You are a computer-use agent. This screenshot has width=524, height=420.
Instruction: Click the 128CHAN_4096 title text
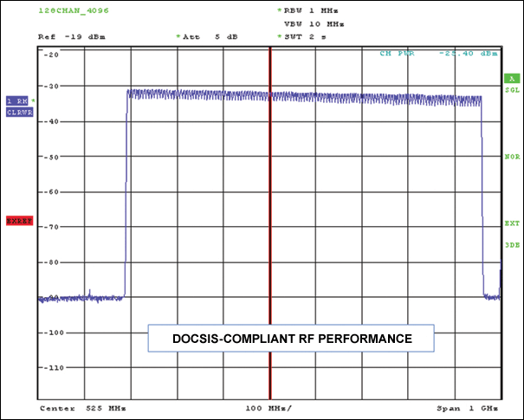tap(72, 10)
